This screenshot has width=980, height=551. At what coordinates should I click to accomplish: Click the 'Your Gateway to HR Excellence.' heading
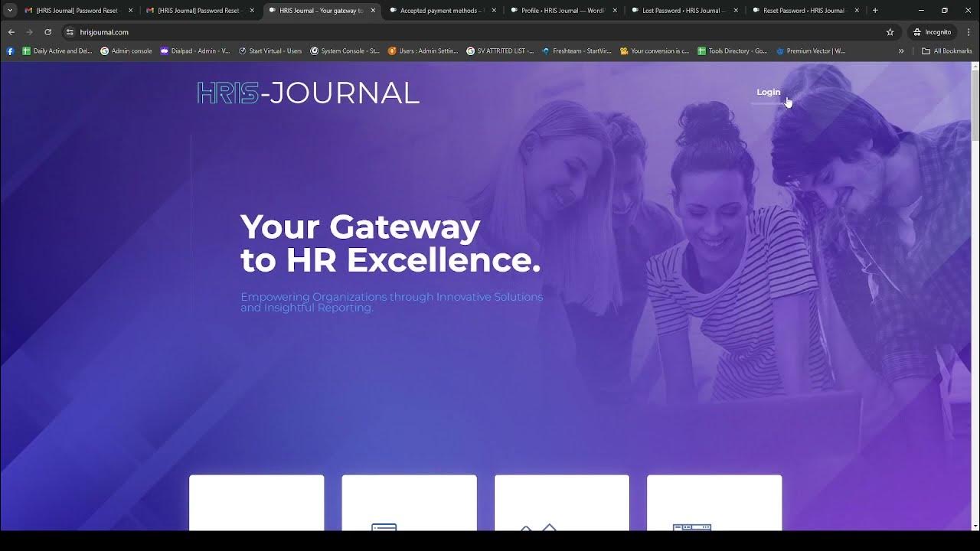point(390,243)
